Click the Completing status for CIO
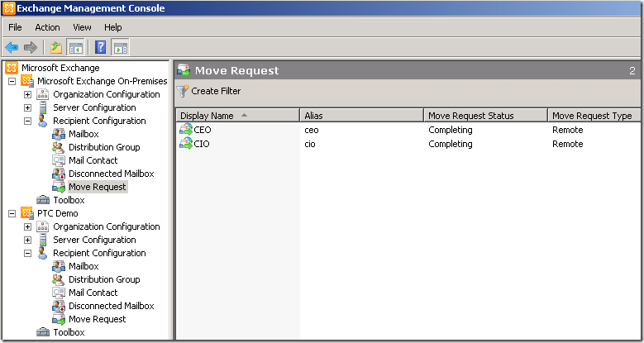The height and width of the screenshot is (343, 644). pyautogui.click(x=451, y=144)
